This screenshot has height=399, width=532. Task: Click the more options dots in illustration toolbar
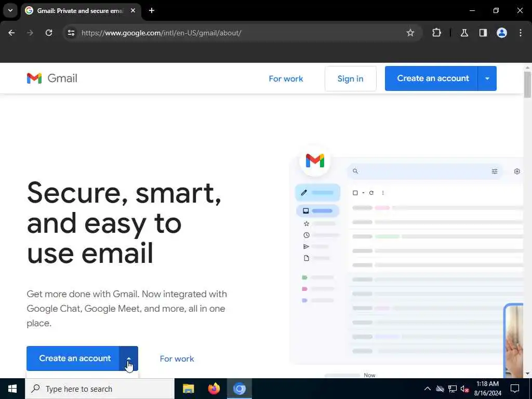click(383, 193)
